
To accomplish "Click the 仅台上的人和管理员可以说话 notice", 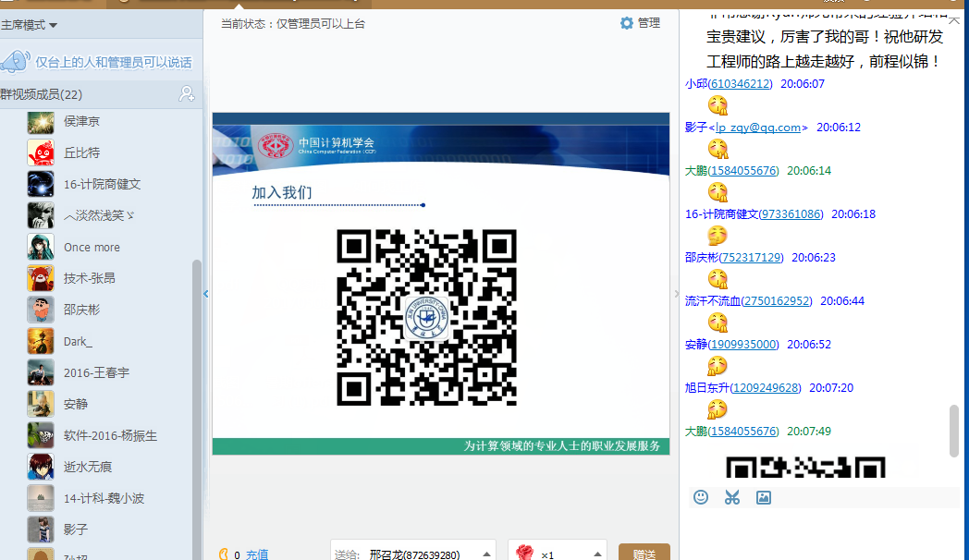I will tap(114, 62).
